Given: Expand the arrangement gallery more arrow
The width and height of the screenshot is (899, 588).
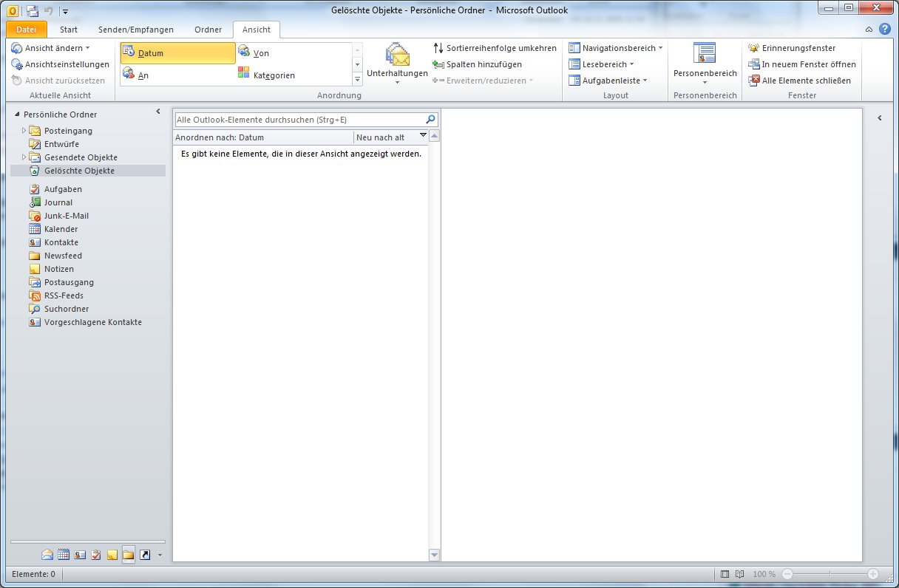Looking at the screenshot, I should point(358,79).
